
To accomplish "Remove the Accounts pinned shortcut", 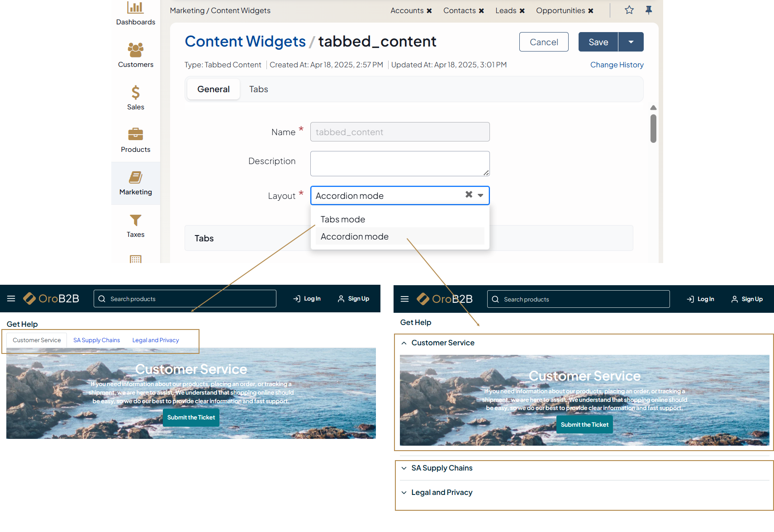I will pos(429,11).
